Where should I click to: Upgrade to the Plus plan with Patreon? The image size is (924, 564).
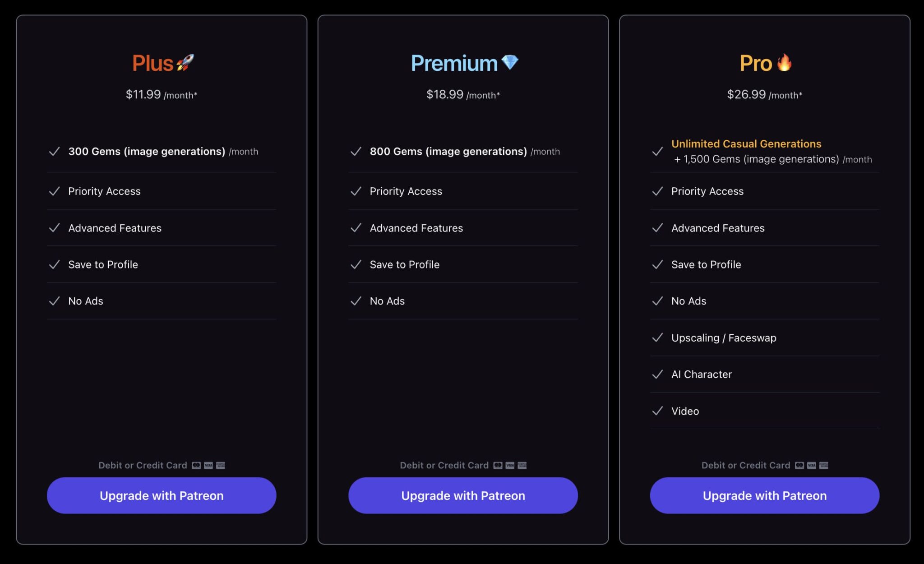coord(162,495)
